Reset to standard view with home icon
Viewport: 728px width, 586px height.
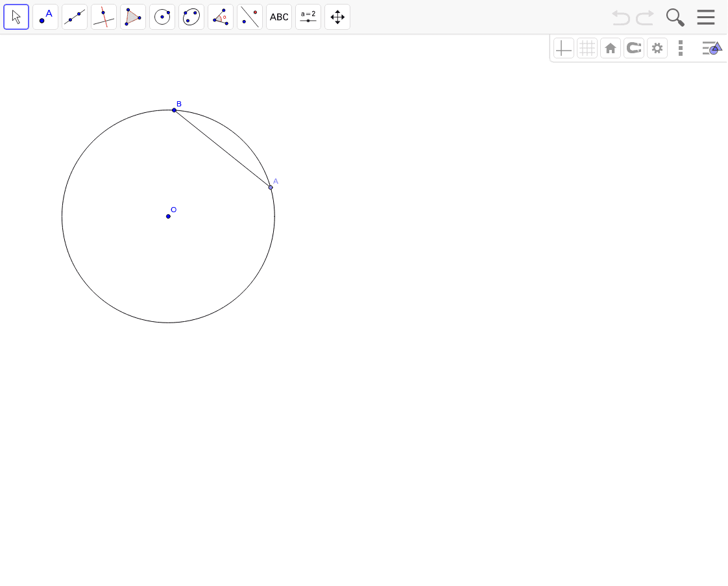pyautogui.click(x=611, y=48)
